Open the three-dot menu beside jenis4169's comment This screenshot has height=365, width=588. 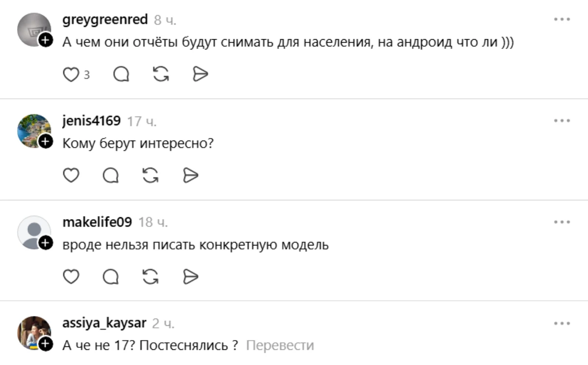pos(561,119)
